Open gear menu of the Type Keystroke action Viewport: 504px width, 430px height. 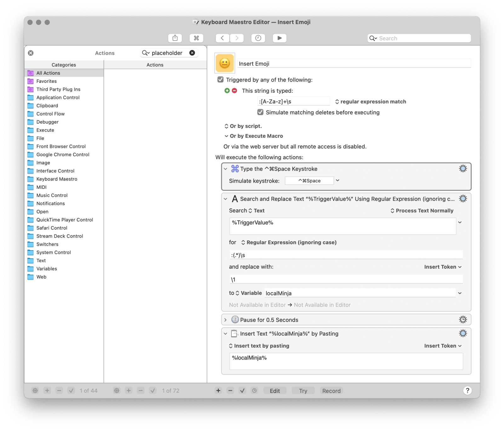click(x=463, y=169)
